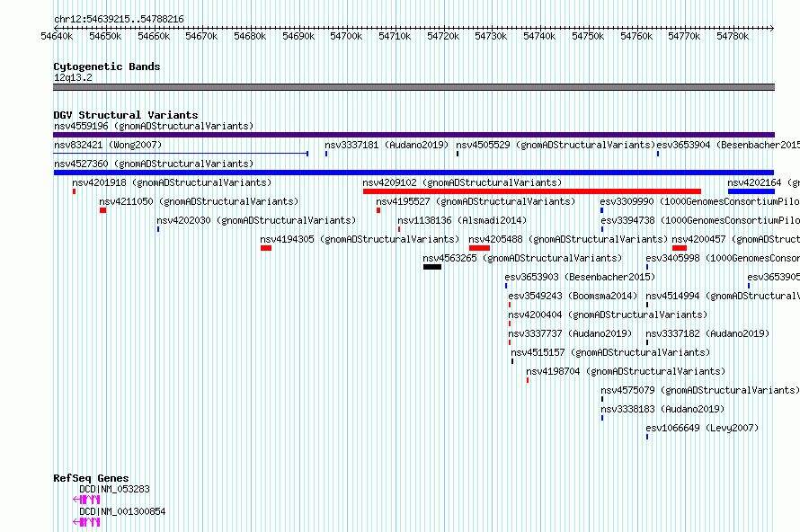Click the red bar under nsv4194305
This screenshot has height=532, width=800.
(x=266, y=248)
